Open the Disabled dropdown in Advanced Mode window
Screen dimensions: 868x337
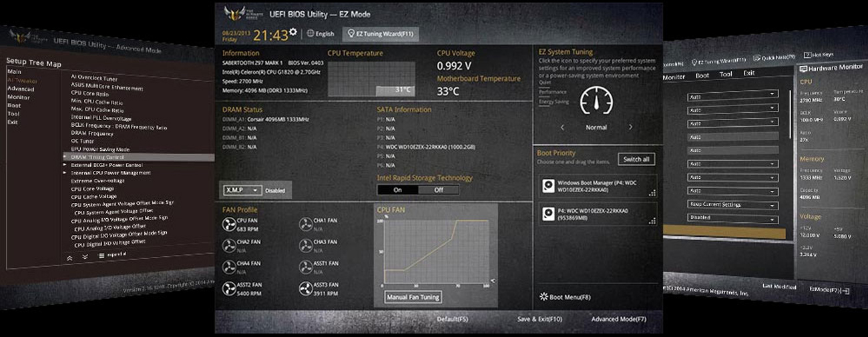pyautogui.click(x=732, y=218)
